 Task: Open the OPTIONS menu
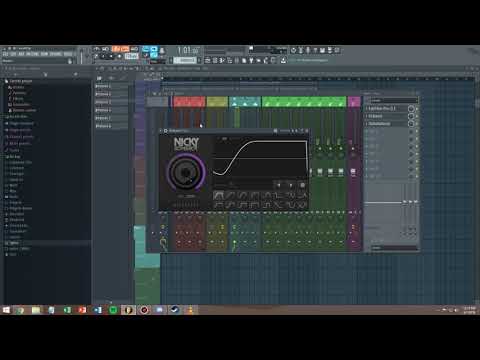click(x=56, y=54)
